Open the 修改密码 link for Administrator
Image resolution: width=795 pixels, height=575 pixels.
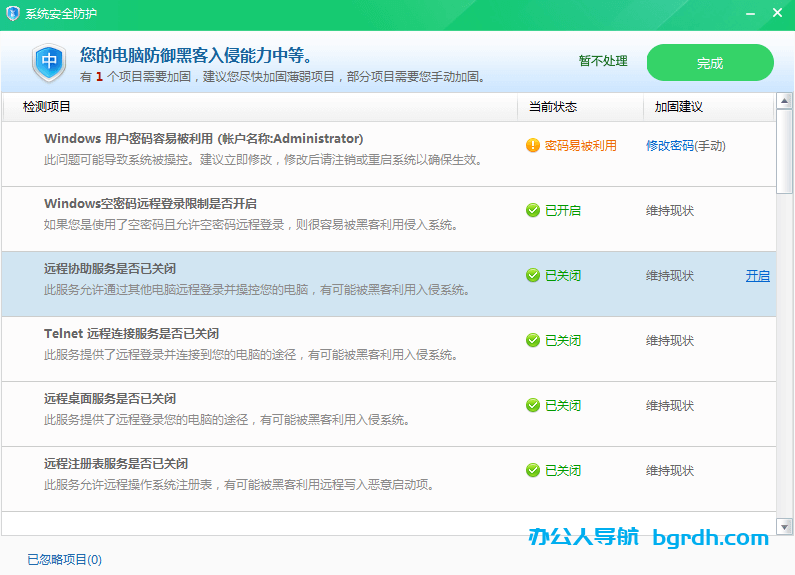(x=670, y=146)
